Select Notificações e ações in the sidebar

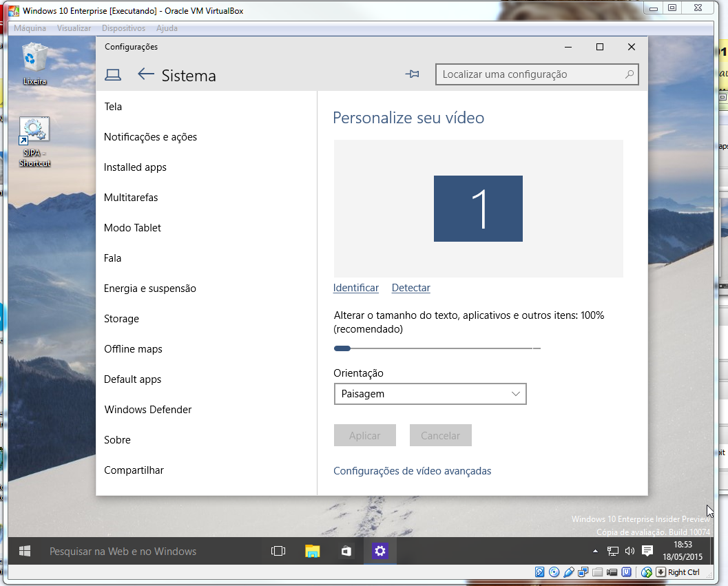point(150,137)
